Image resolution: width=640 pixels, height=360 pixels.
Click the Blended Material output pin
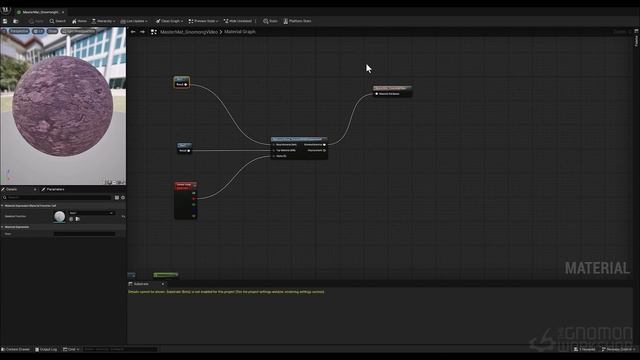click(324, 145)
